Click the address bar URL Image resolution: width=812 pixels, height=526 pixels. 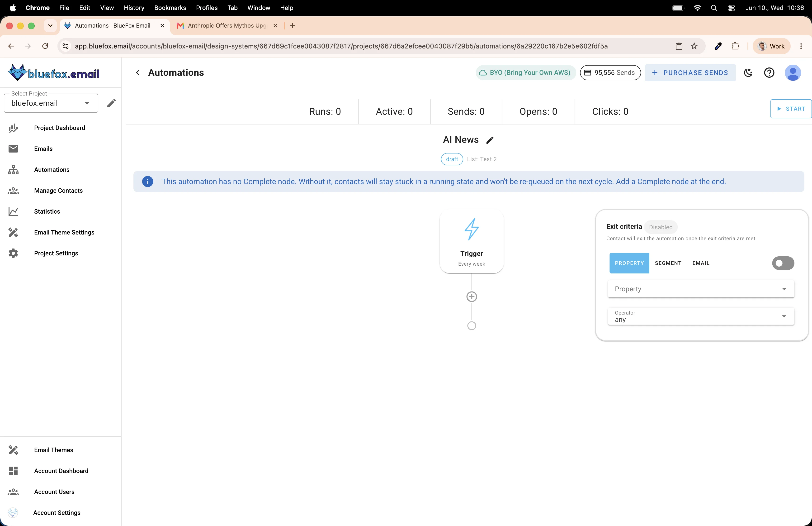341,46
